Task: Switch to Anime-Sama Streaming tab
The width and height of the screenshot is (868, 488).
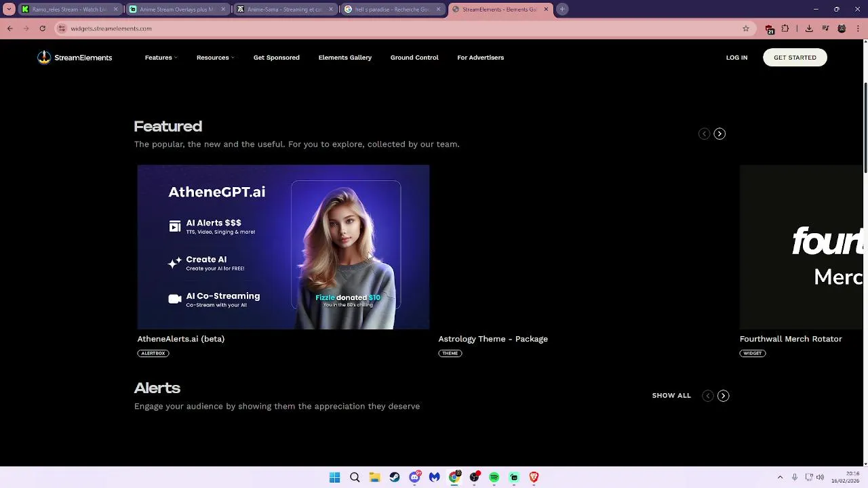Action: (284, 9)
